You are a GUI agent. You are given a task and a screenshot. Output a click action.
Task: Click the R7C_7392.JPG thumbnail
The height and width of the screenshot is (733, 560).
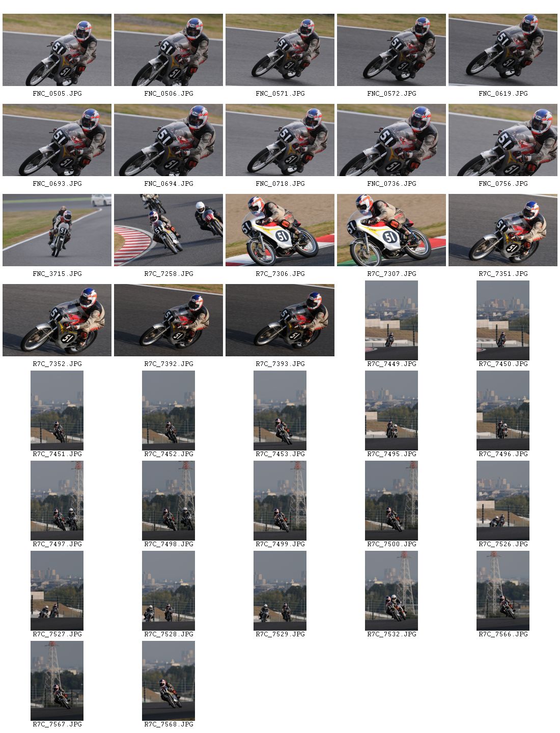click(169, 320)
